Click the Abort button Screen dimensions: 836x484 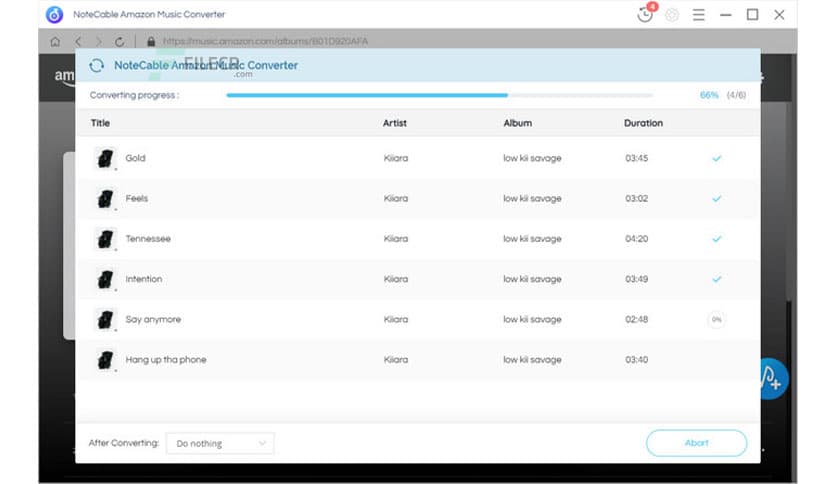click(696, 443)
